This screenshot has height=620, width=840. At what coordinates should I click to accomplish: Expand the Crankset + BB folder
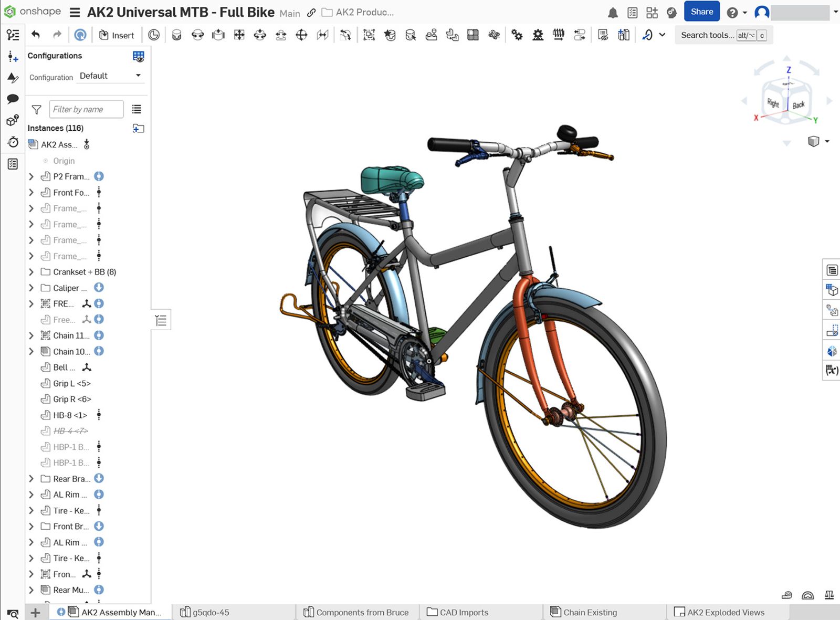pyautogui.click(x=31, y=272)
